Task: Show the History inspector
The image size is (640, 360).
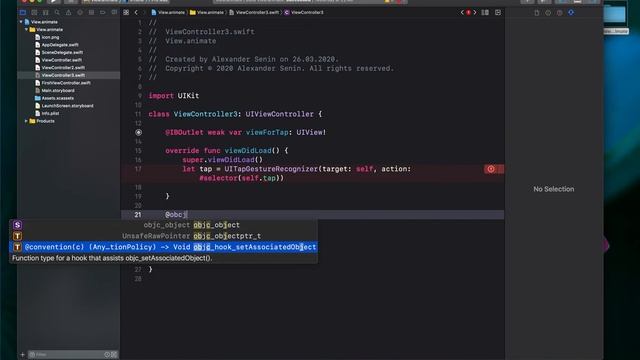Action: [x=548, y=13]
